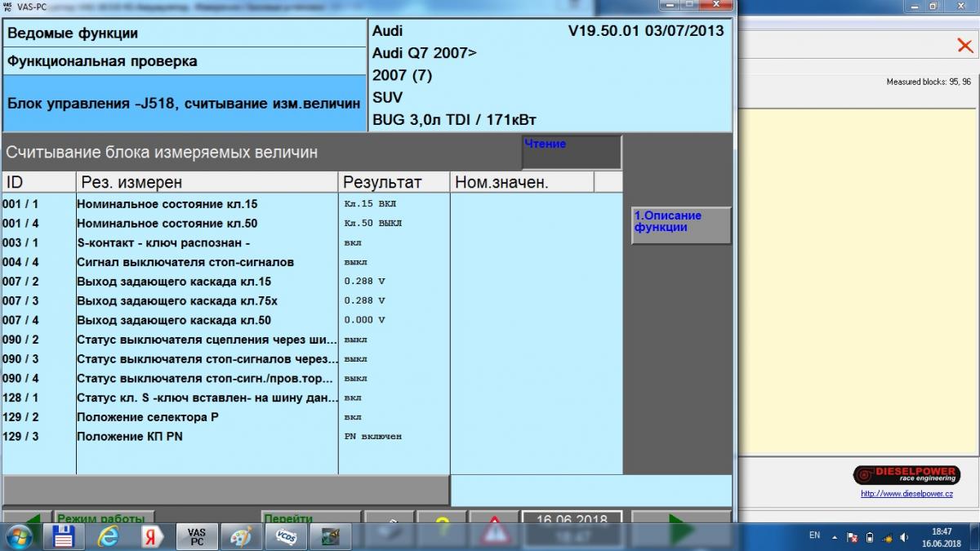Click the green forward arrow button
The height and width of the screenshot is (551, 980).
click(681, 528)
